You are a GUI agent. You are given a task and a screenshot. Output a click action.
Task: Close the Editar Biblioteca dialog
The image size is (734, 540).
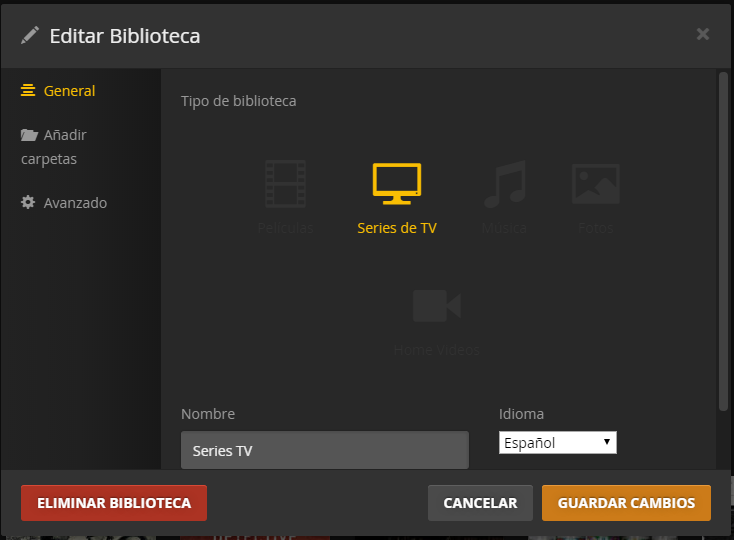click(703, 34)
